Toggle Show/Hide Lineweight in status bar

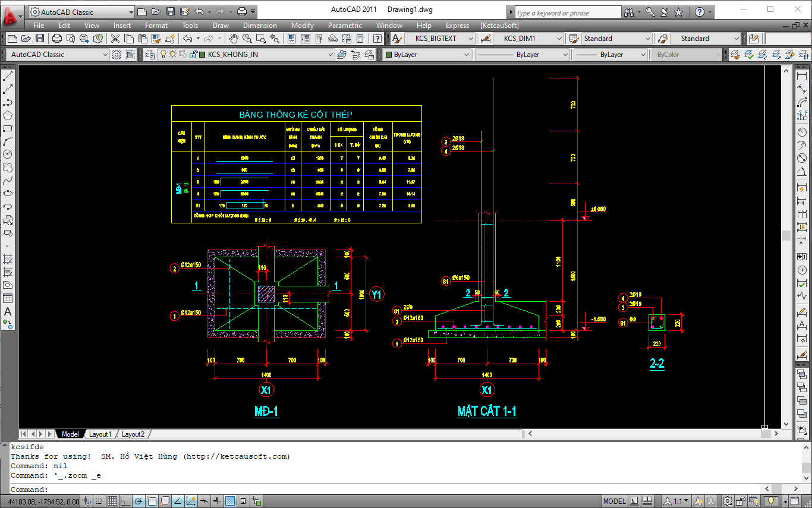click(217, 501)
